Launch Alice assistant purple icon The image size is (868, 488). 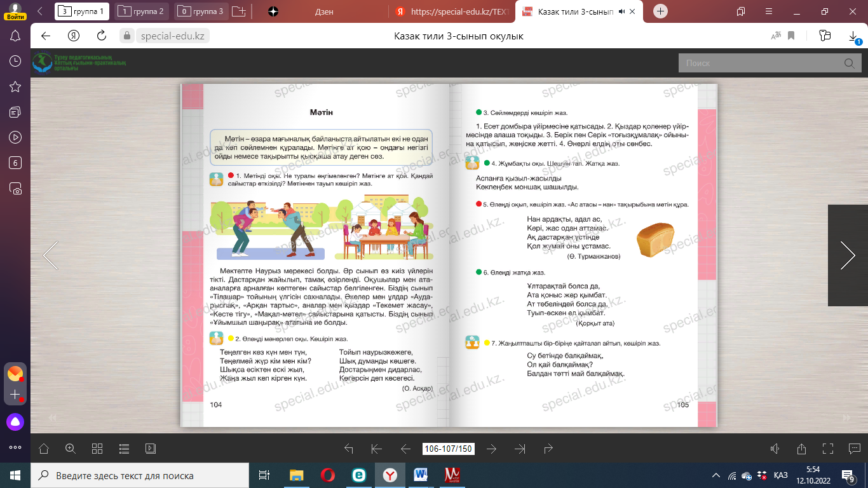pyautogui.click(x=15, y=421)
